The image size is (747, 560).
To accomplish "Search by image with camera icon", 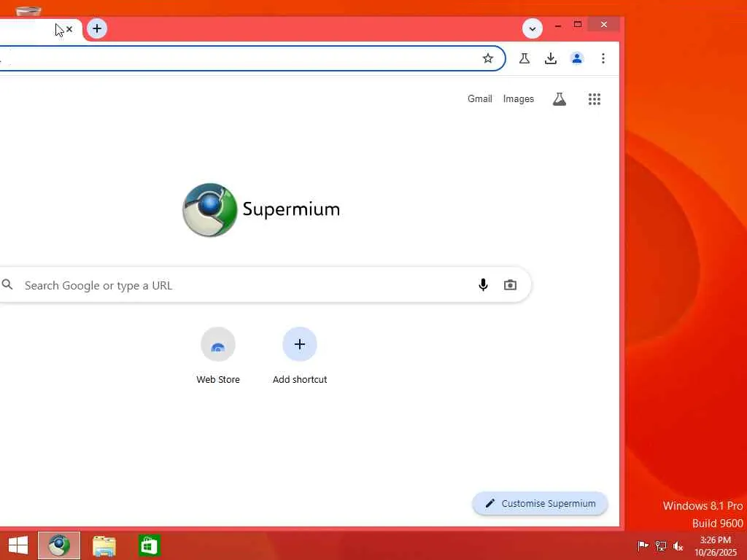I will 510,285.
